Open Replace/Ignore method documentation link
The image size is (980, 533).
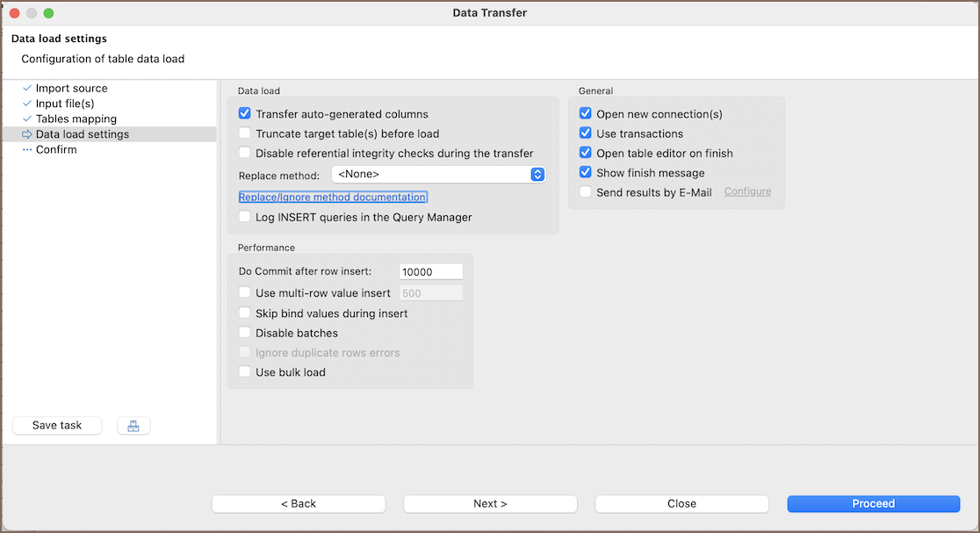tap(333, 198)
